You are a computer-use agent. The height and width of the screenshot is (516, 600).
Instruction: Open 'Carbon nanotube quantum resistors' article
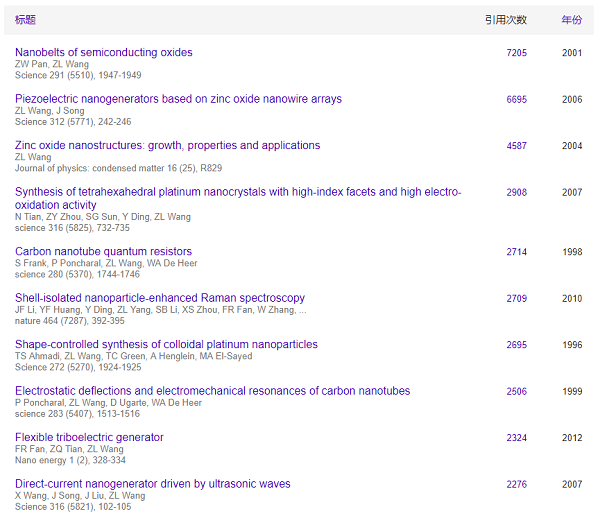pos(103,251)
